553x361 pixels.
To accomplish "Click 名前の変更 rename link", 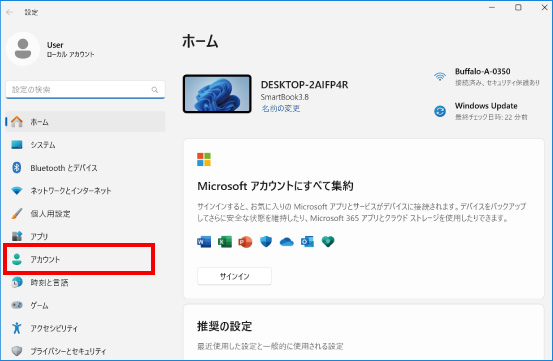I will tap(281, 109).
